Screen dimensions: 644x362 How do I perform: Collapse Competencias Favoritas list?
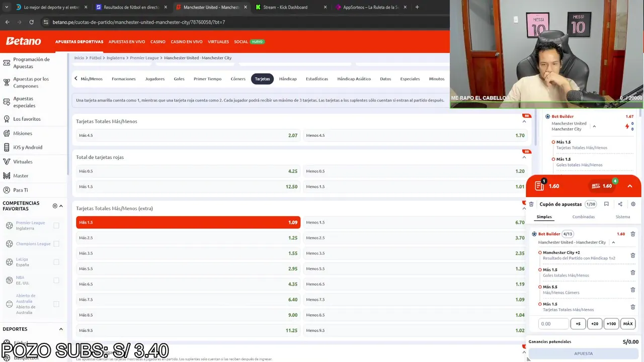(x=61, y=206)
